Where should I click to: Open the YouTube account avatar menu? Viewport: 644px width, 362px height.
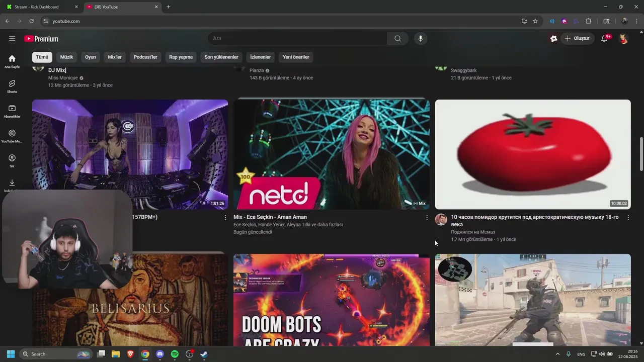(623, 38)
